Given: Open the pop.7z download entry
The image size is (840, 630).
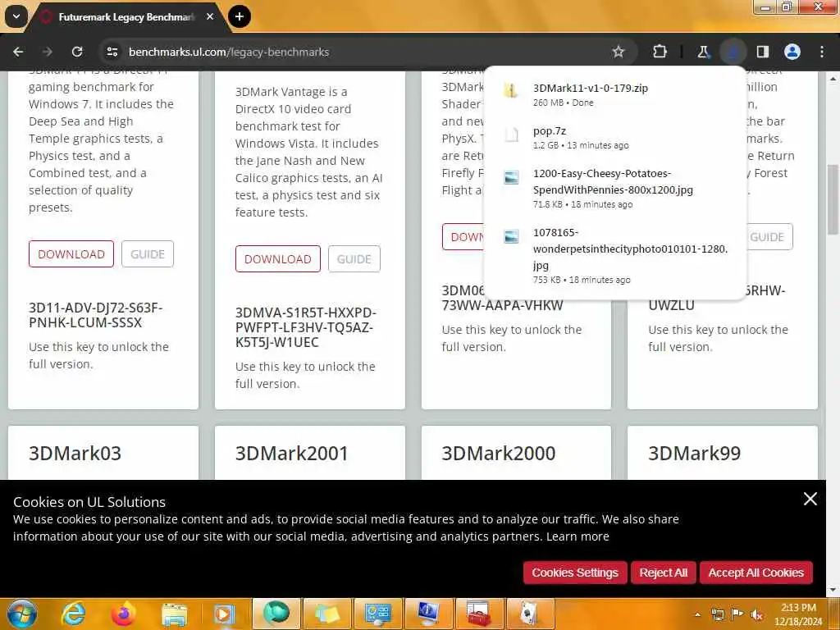Looking at the screenshot, I should click(x=615, y=137).
